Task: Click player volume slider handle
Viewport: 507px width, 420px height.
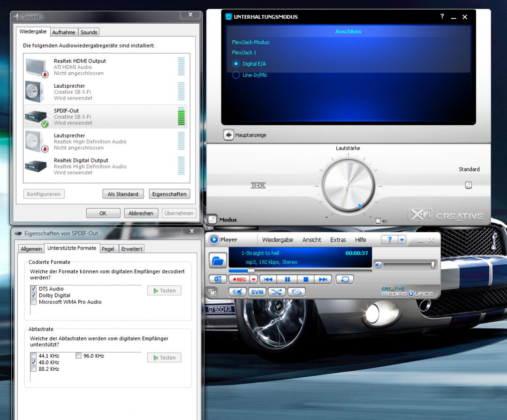Action: (x=432, y=265)
